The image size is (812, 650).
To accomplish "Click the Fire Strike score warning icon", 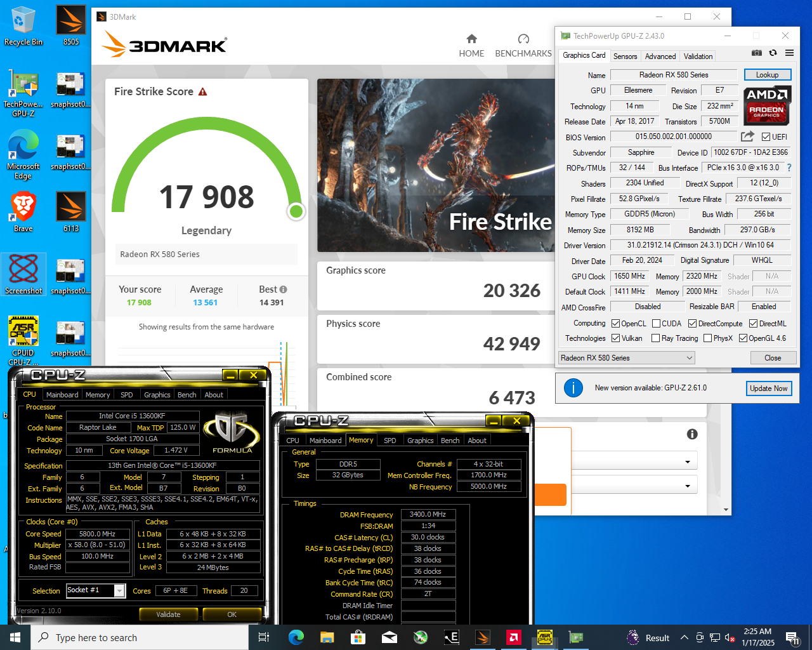I will pyautogui.click(x=203, y=92).
